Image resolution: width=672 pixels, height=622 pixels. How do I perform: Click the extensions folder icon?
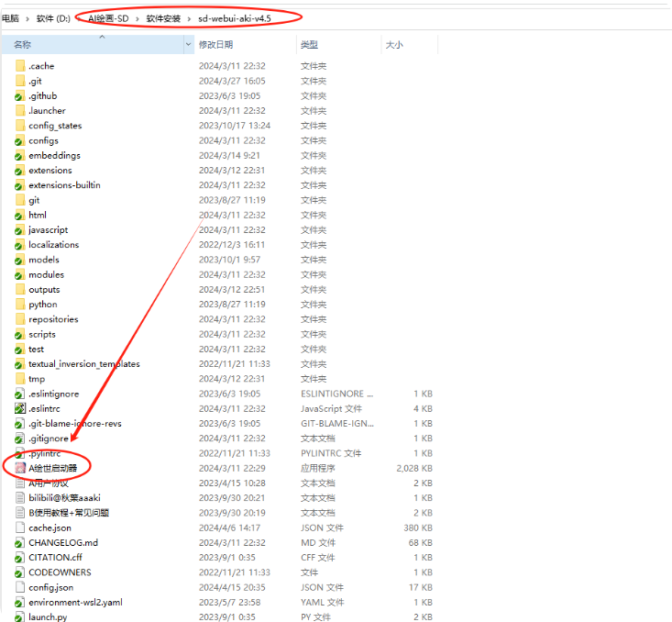coord(20,171)
